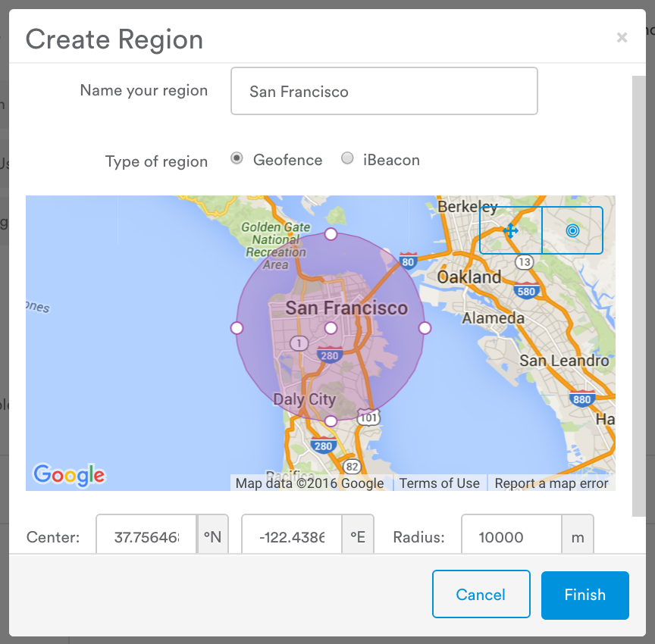The width and height of the screenshot is (655, 644).
Task: Click the San Francisco label on the map
Action: [346, 308]
